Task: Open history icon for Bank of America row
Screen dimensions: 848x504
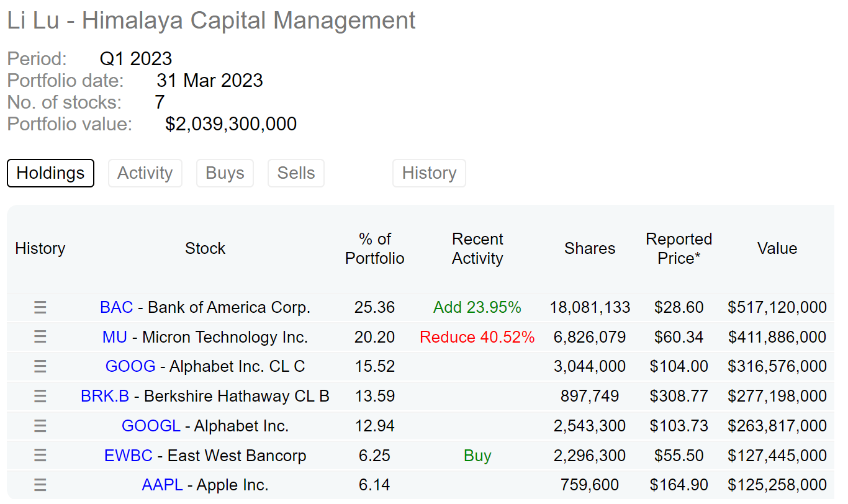Action: coord(40,307)
